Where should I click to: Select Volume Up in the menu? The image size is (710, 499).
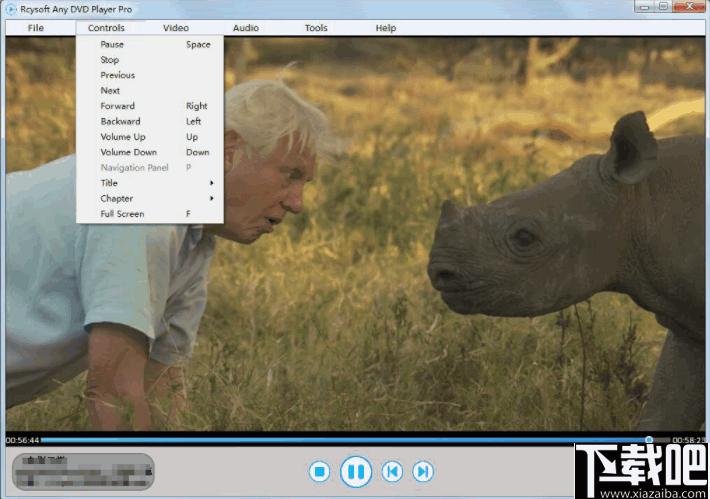pos(150,137)
